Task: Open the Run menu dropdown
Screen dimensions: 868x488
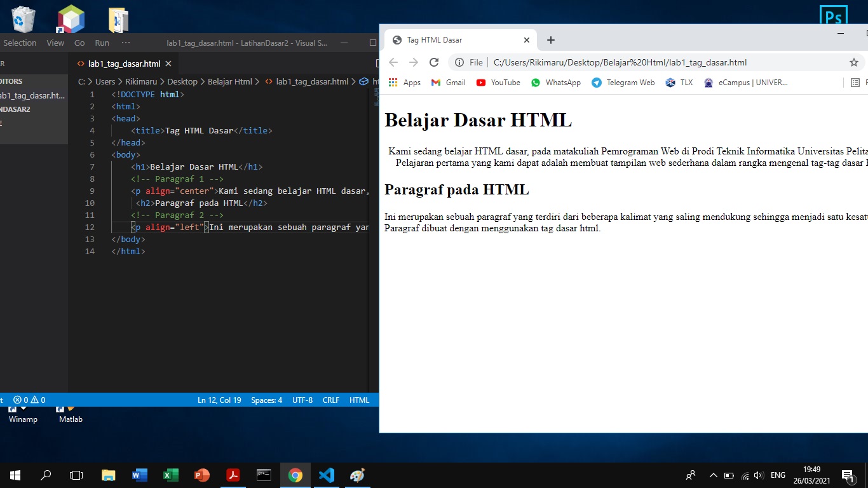Action: 102,43
